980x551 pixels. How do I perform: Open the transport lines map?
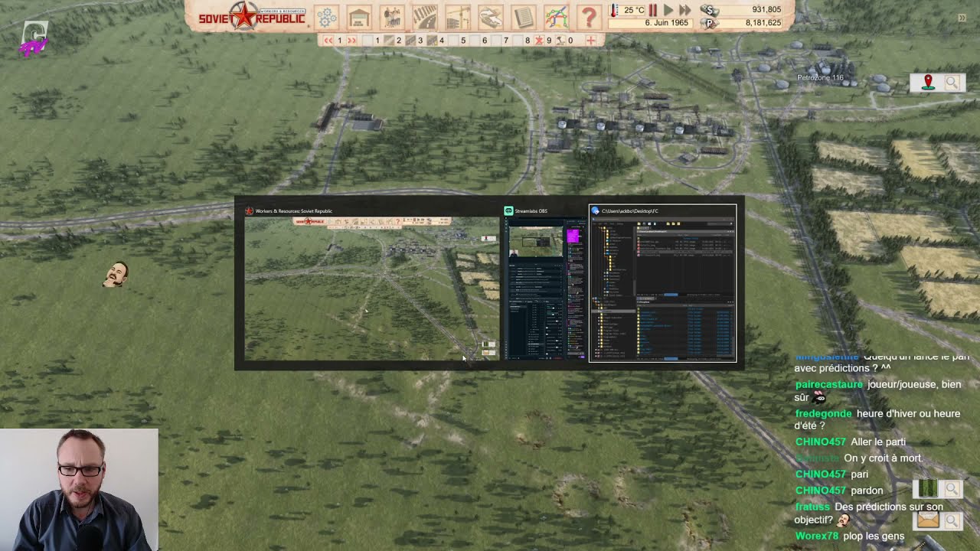tap(557, 16)
